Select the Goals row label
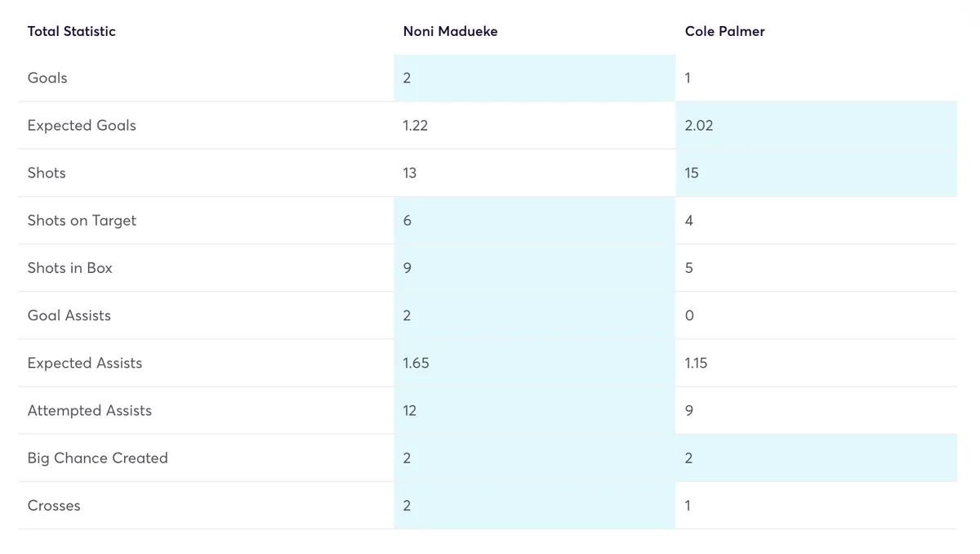 point(47,78)
